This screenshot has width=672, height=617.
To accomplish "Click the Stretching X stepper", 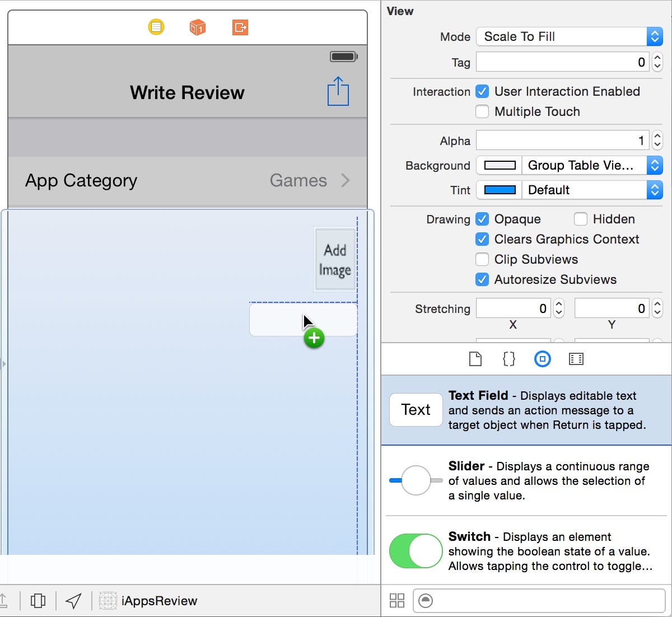I will [559, 308].
